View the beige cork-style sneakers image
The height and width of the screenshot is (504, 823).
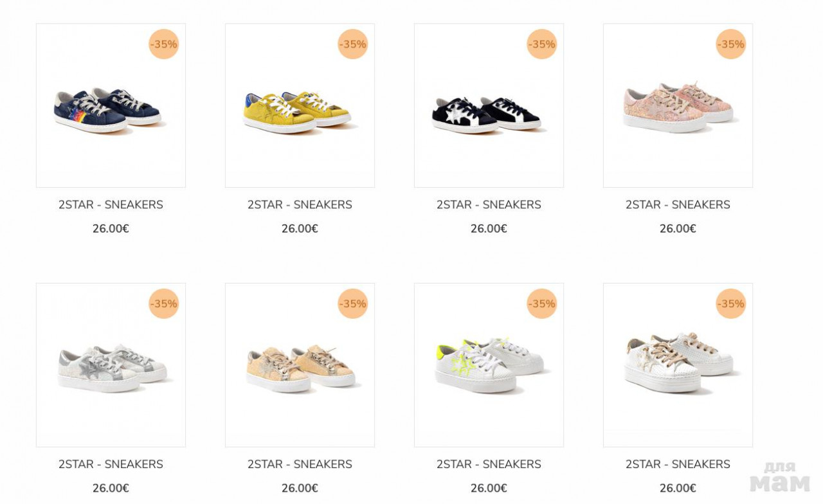[300, 365]
